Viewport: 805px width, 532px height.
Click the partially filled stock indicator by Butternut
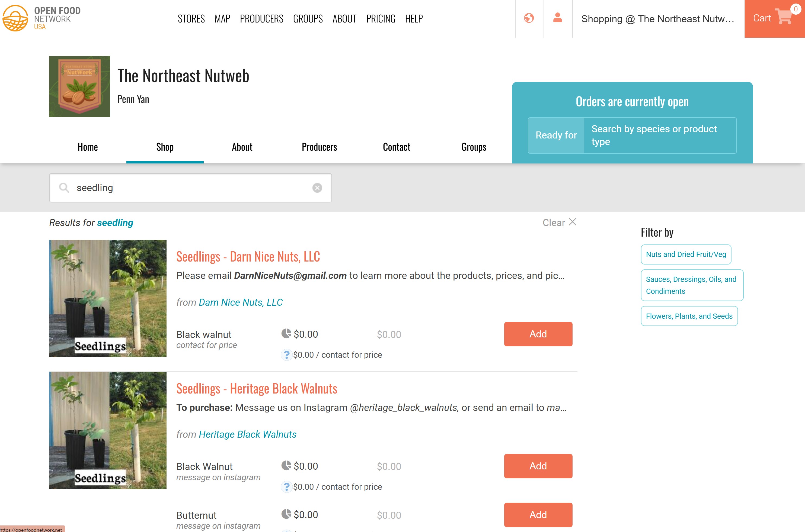coord(286,515)
